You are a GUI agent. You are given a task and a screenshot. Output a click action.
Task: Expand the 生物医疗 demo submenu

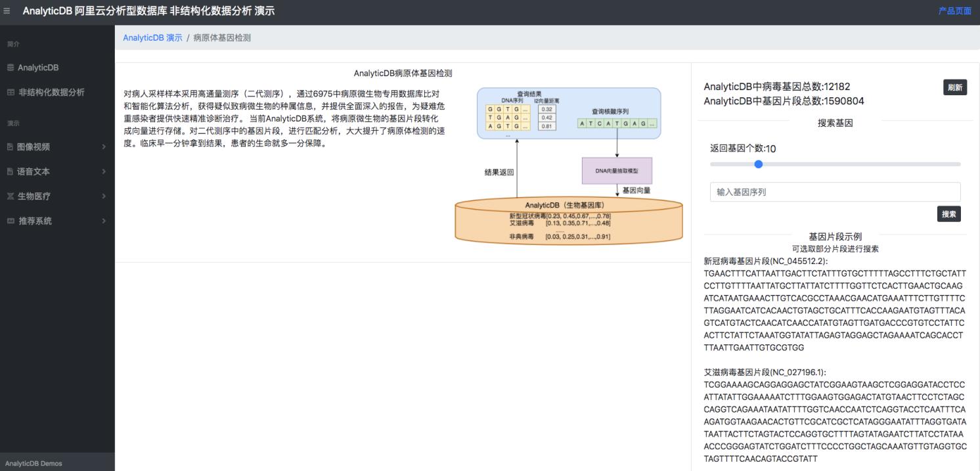click(103, 196)
